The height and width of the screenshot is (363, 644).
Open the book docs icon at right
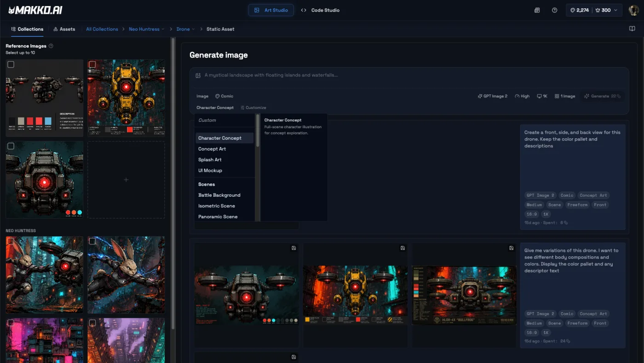click(x=632, y=28)
